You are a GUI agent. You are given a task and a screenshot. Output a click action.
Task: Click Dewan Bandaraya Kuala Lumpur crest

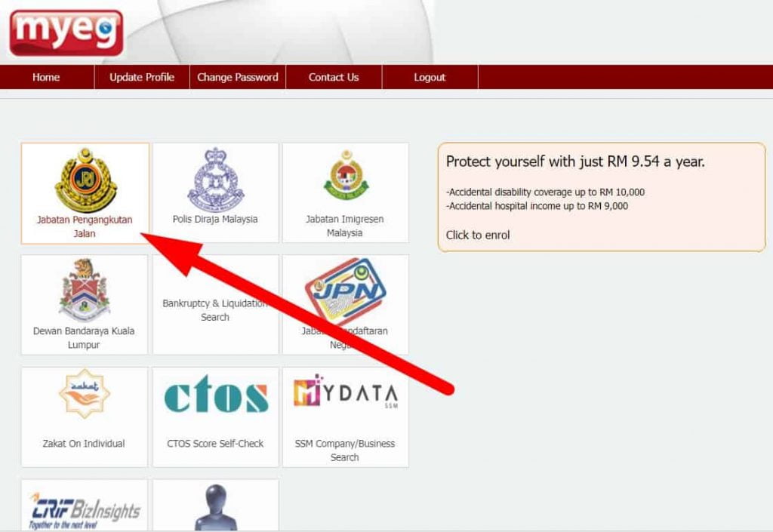point(85,290)
